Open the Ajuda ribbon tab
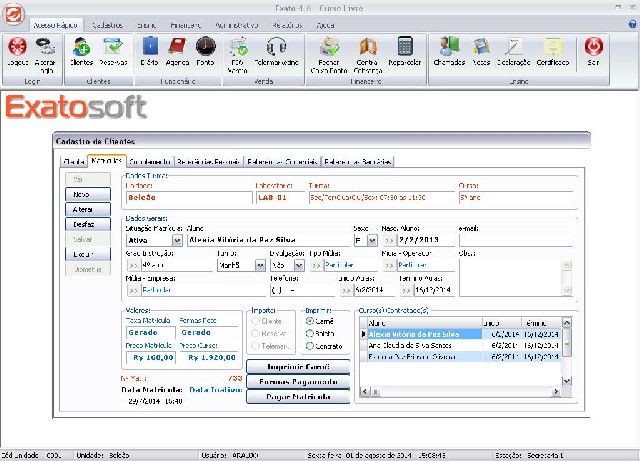The image size is (640, 461). [325, 25]
